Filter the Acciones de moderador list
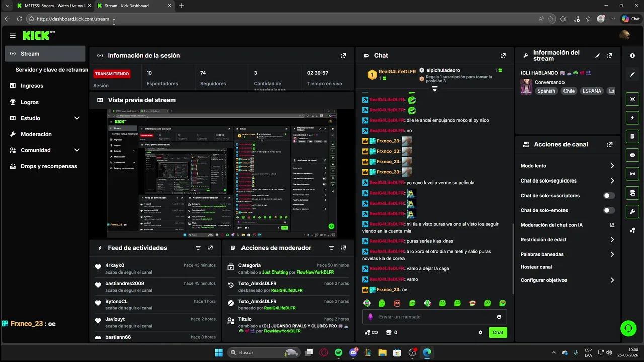 click(x=331, y=248)
